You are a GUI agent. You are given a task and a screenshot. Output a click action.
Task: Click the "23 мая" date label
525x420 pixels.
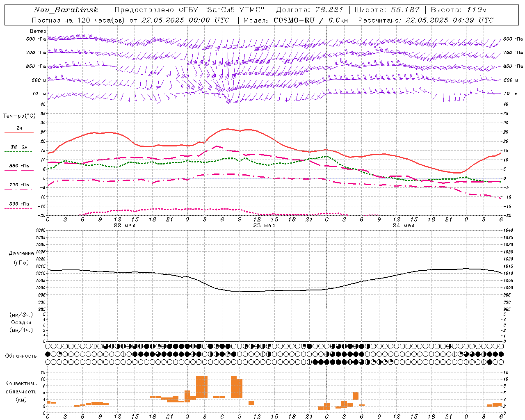(264, 226)
